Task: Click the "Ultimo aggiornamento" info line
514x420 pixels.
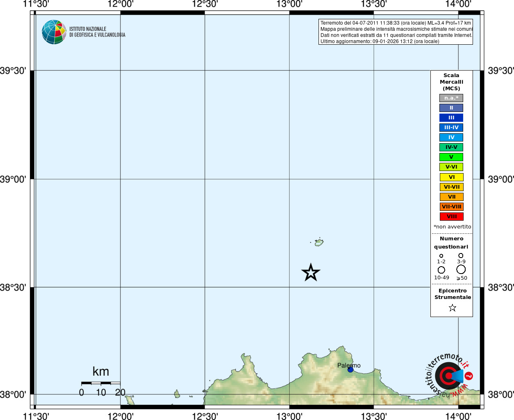Action: (x=380, y=41)
